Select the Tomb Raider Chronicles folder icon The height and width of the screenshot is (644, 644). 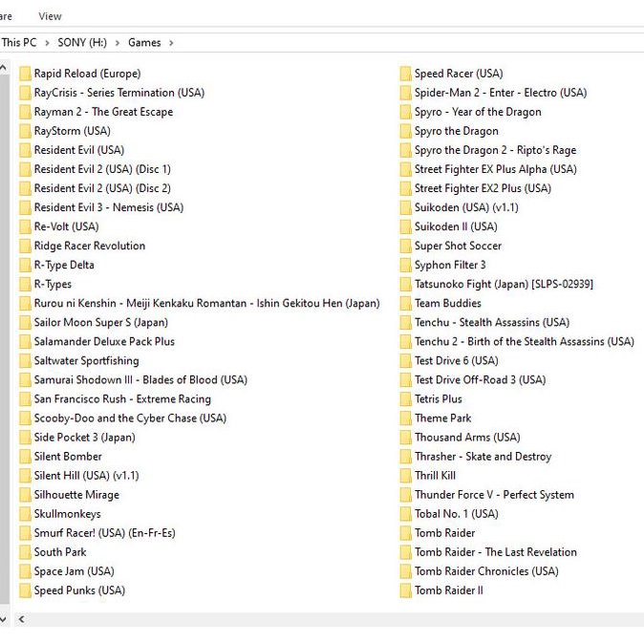(x=405, y=571)
